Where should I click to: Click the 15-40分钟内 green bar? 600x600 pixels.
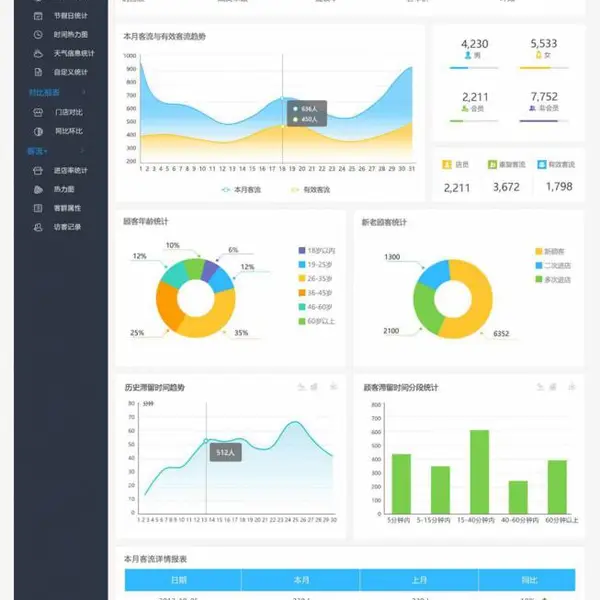click(x=479, y=471)
